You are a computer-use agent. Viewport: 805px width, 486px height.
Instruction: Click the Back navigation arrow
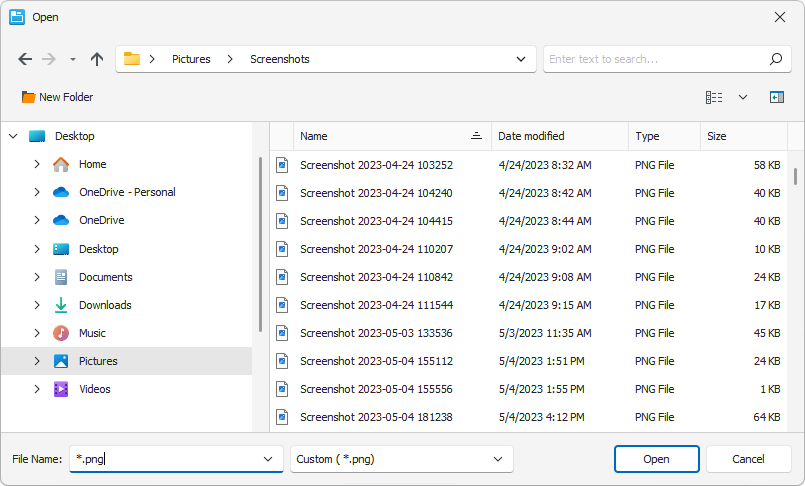coord(25,59)
